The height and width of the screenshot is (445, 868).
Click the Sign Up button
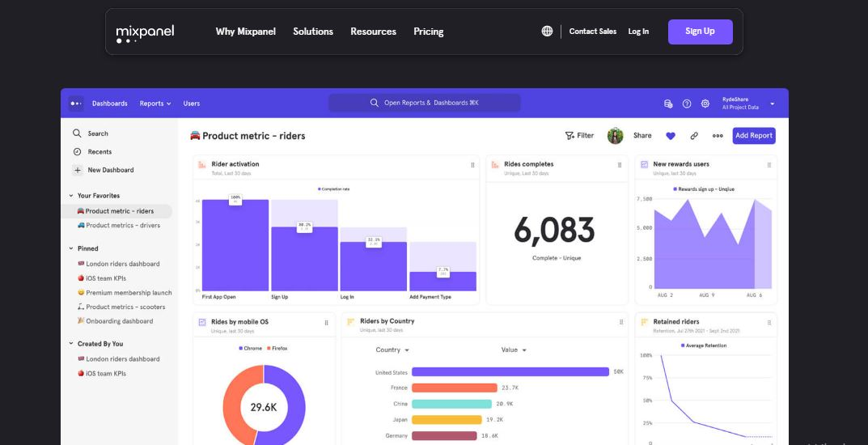click(700, 32)
